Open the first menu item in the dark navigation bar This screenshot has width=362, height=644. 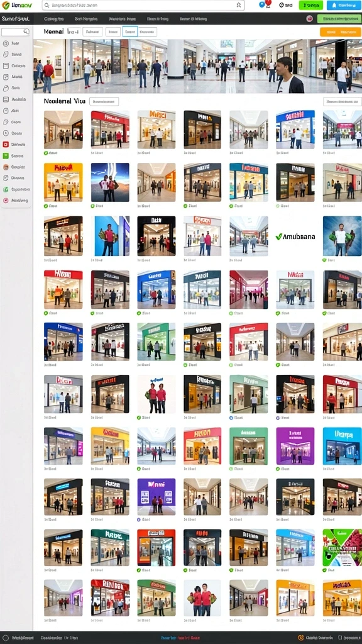54,19
